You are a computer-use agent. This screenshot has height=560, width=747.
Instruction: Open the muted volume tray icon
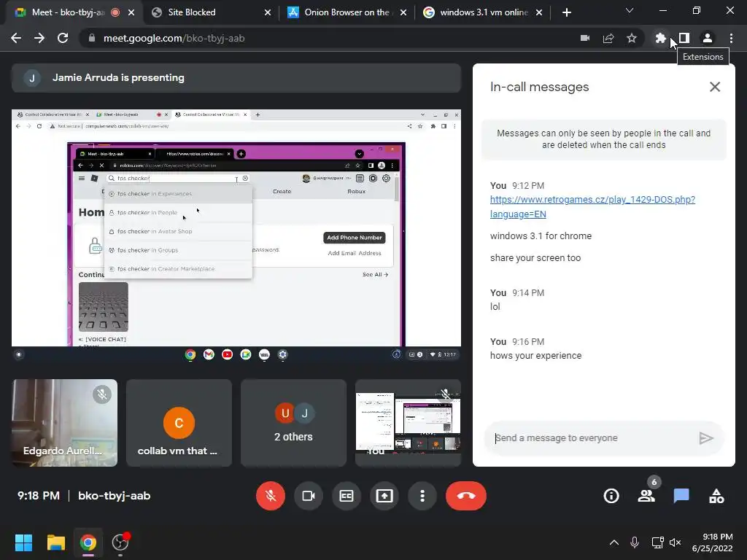[x=675, y=542]
